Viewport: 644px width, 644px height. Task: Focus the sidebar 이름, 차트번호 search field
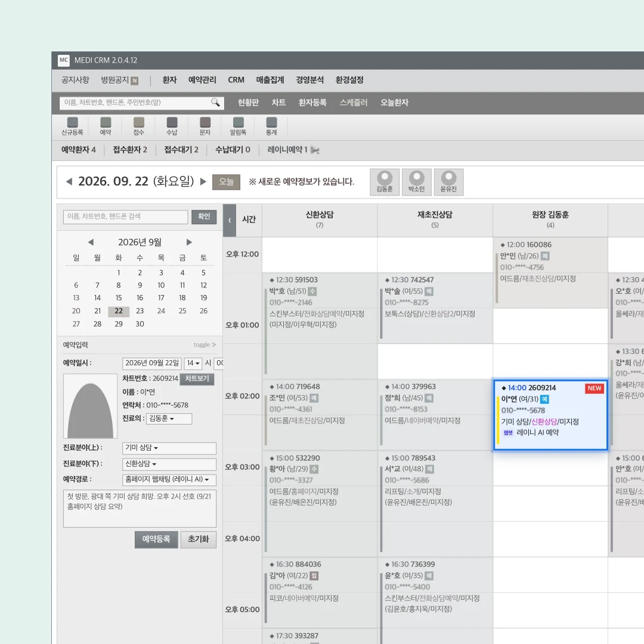126,216
